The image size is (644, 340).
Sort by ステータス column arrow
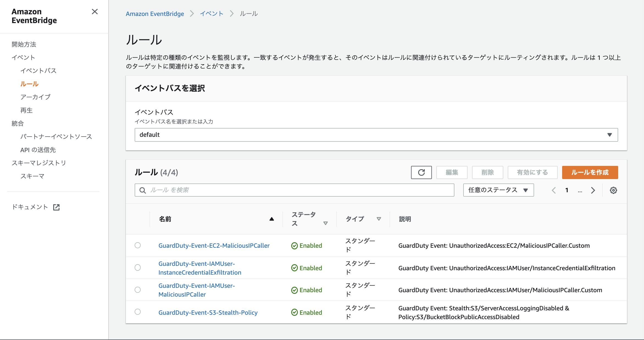coord(326,223)
